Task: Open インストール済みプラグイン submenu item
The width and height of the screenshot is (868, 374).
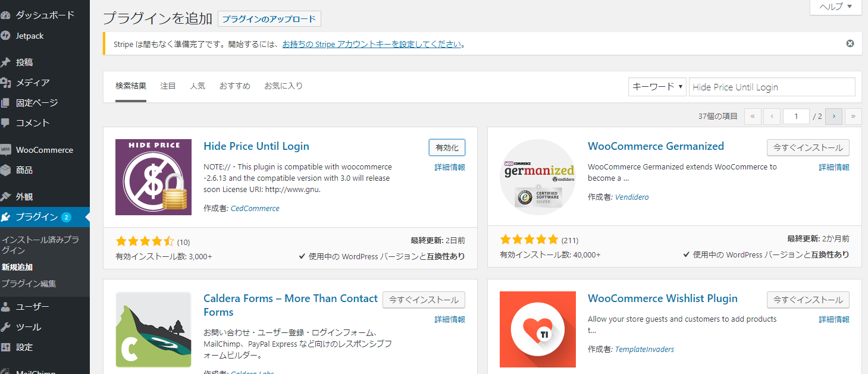Action: [40, 245]
